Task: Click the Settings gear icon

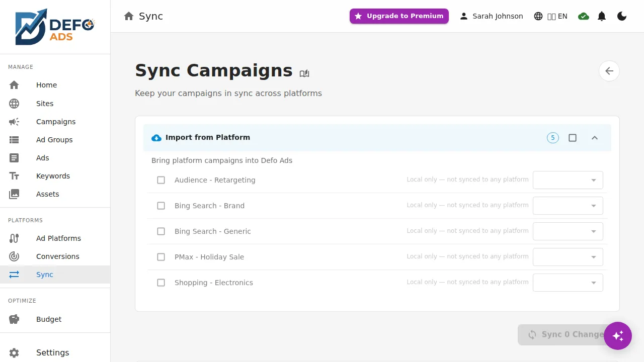Action: pos(14,353)
